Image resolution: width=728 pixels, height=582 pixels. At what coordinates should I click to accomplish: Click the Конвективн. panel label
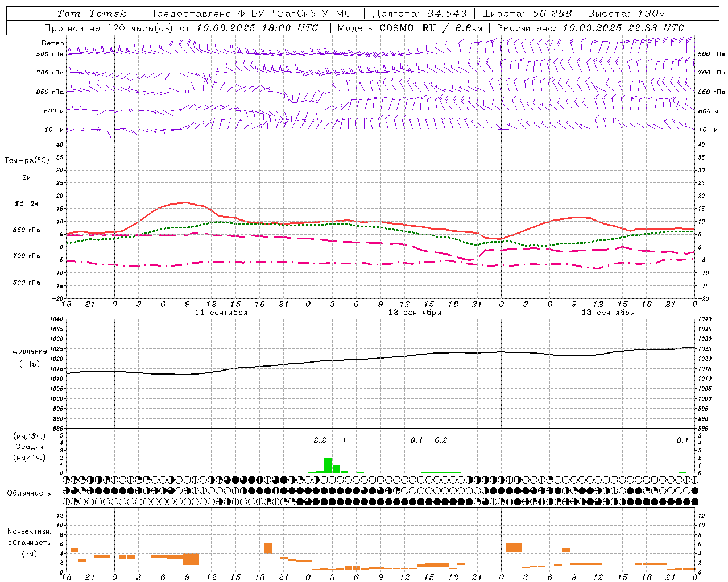[30, 531]
